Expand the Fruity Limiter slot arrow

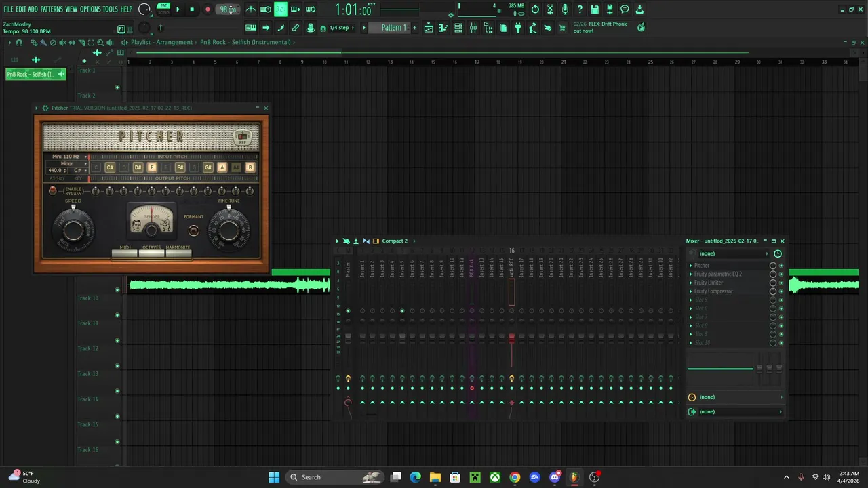[x=691, y=283]
